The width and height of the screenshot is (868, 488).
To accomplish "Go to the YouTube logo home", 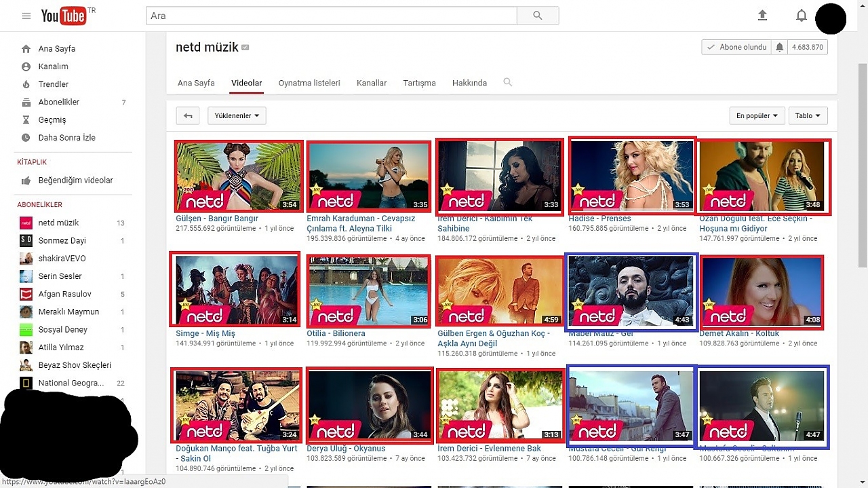I will coord(64,16).
